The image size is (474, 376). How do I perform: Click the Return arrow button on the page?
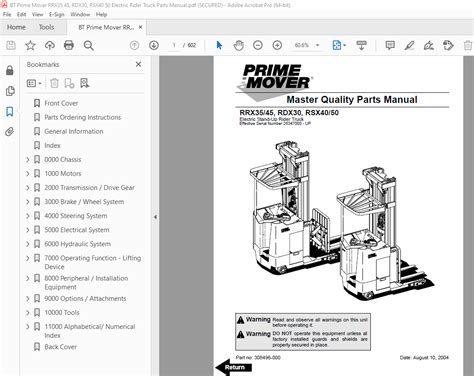[233, 367]
